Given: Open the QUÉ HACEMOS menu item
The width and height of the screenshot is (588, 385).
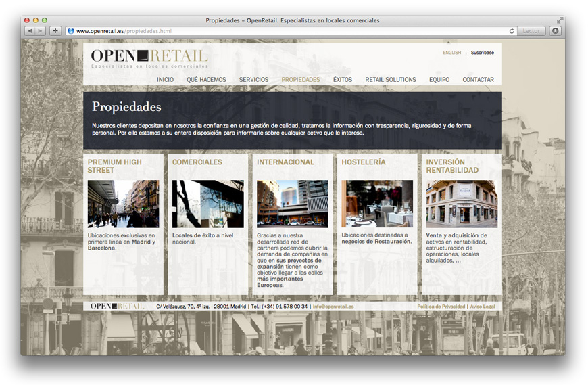Looking at the screenshot, I should tap(206, 80).
